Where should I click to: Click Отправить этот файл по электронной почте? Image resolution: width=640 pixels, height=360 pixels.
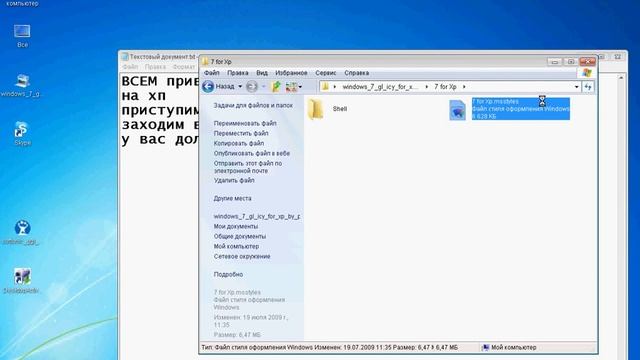(x=248, y=167)
